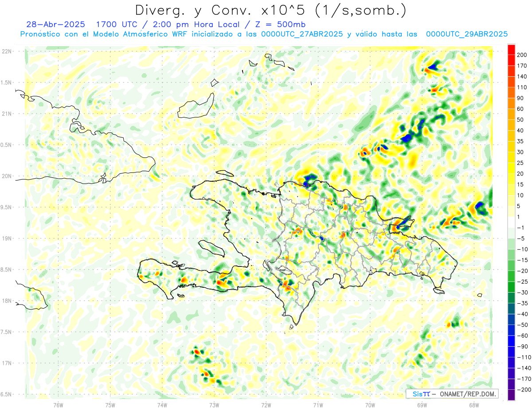532x411 pixels.
Task: Click the '0.5N' latitude label
Action: 7,145
